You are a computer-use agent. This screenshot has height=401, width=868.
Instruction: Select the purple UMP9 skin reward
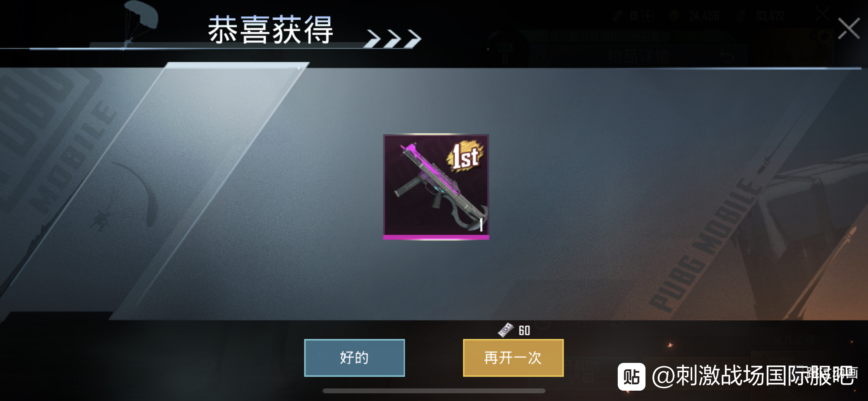[436, 187]
